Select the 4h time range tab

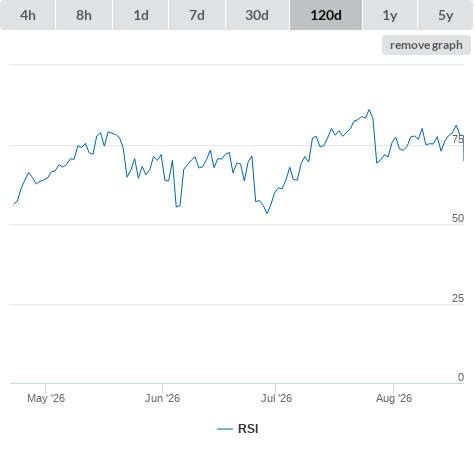tap(28, 15)
